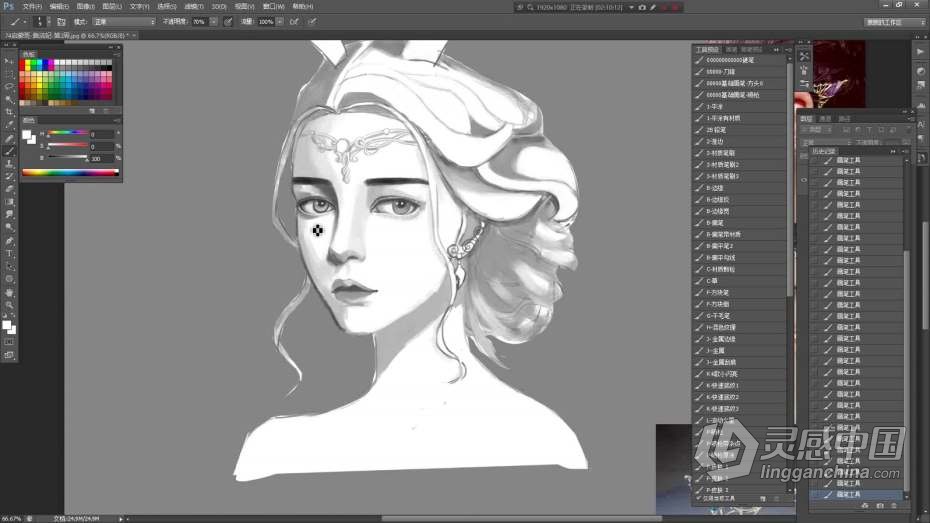Select the Lasso tool
The width and height of the screenshot is (930, 523).
(9, 87)
